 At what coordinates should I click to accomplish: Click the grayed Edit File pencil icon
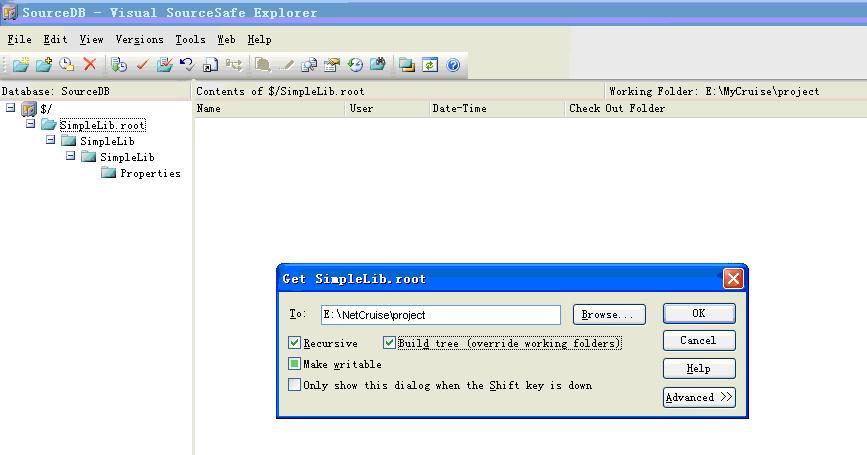(286, 65)
